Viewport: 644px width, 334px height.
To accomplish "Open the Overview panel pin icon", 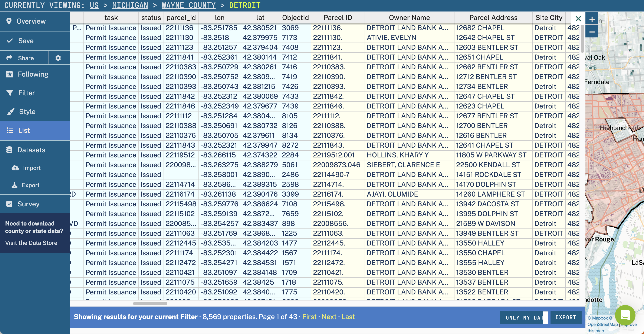I will pos(9,21).
